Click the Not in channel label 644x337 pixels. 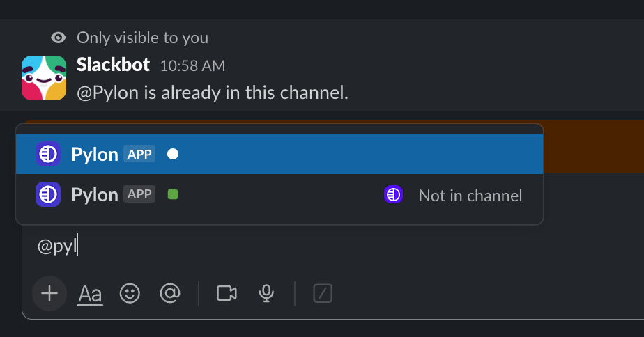[x=470, y=196]
